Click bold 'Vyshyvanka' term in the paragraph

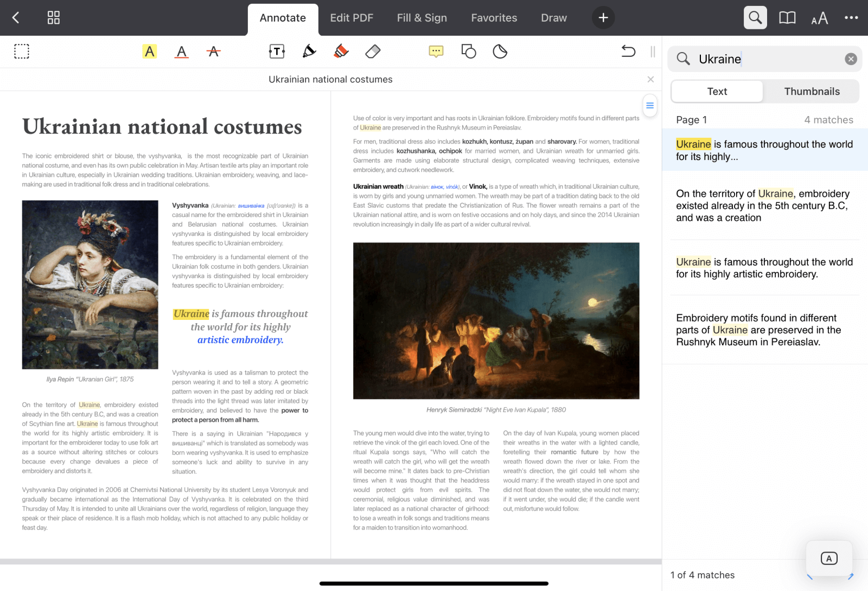coord(190,205)
